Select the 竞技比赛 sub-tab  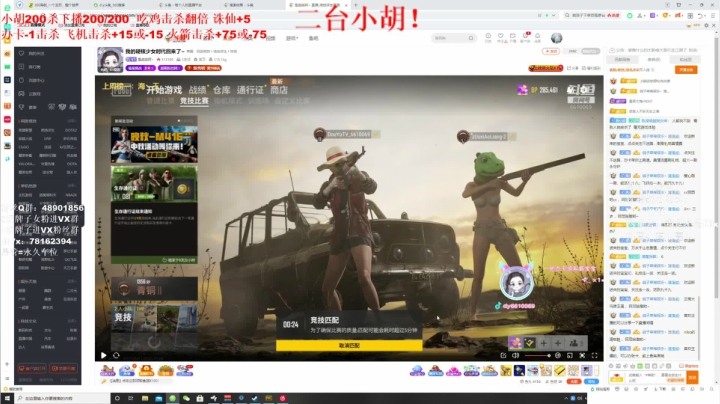194,101
